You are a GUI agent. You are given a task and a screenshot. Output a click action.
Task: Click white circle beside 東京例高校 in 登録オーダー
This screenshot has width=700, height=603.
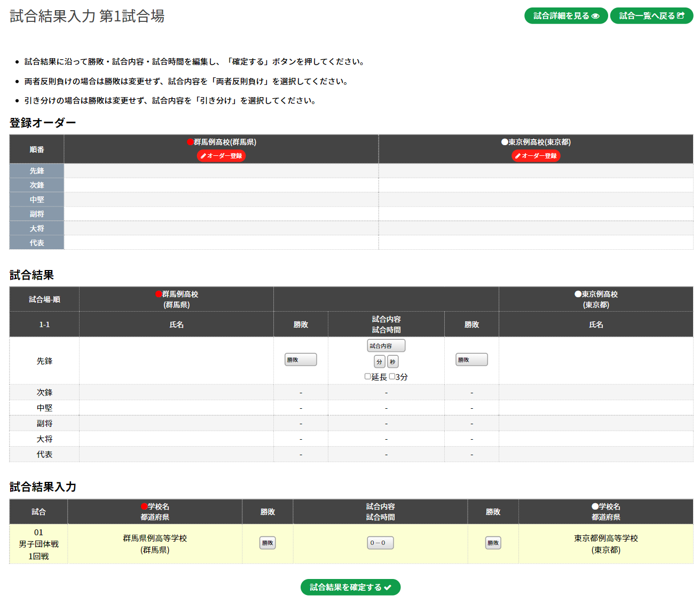coord(505,142)
